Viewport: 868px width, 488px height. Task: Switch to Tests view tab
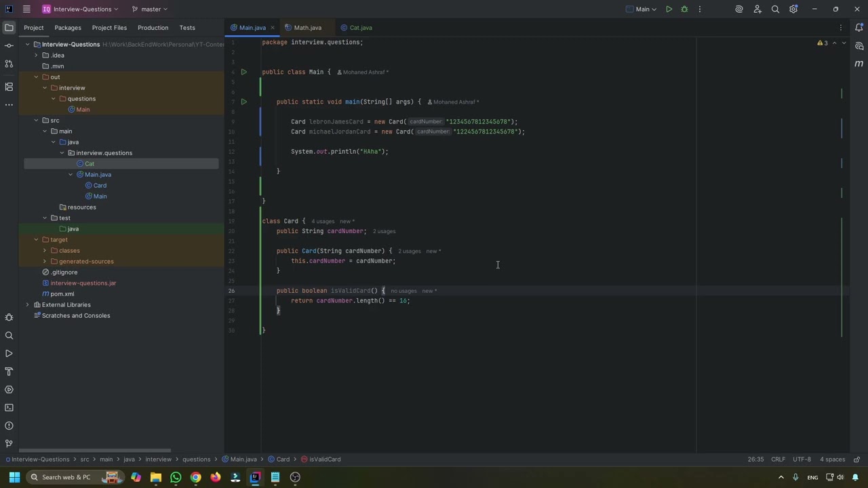pos(187,28)
